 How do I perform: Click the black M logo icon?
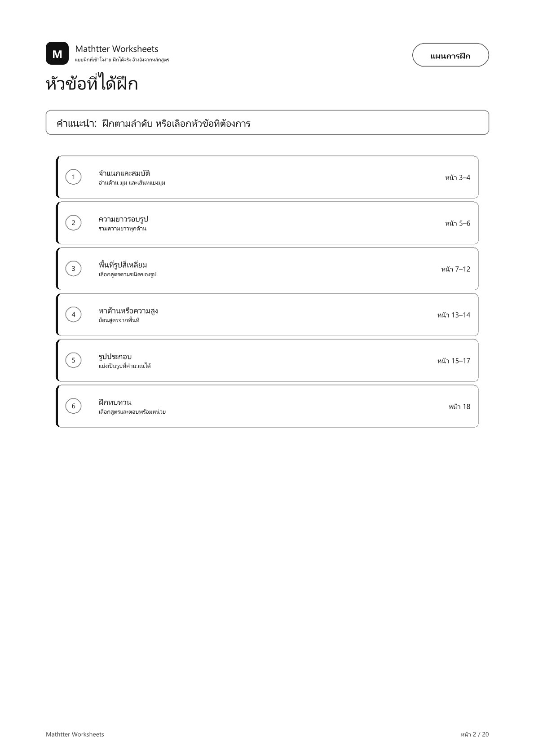57,54
